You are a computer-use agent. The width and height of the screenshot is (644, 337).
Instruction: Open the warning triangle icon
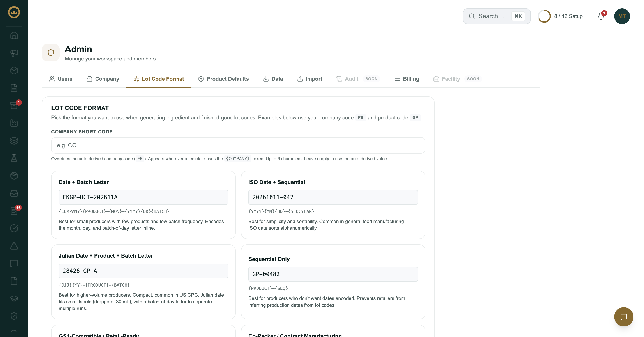click(x=14, y=246)
